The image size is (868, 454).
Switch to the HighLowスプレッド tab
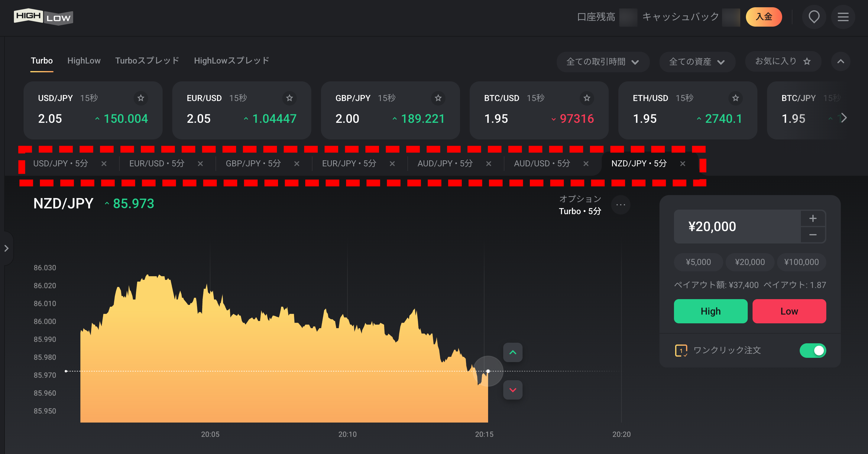(232, 61)
